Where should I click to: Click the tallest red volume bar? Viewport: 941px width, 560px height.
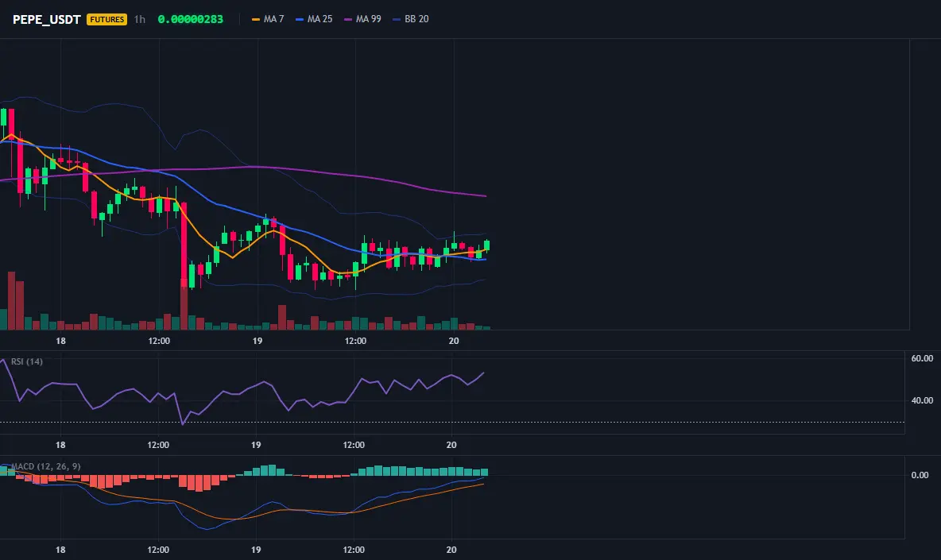point(11,300)
